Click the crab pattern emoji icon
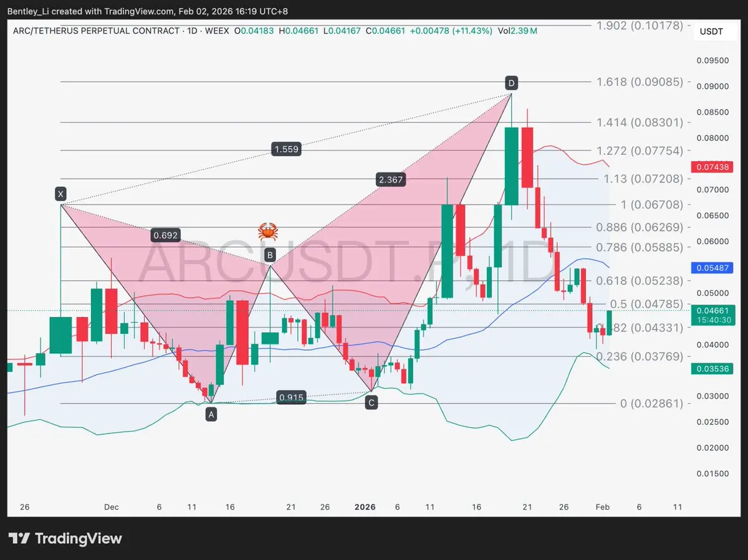The image size is (748, 560). 268,233
